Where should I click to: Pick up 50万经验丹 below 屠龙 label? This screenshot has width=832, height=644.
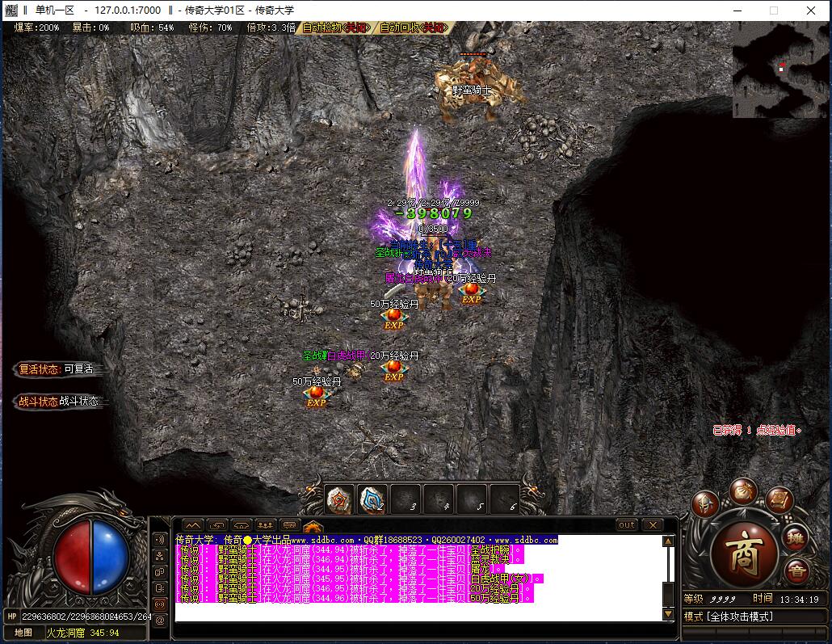click(393, 317)
